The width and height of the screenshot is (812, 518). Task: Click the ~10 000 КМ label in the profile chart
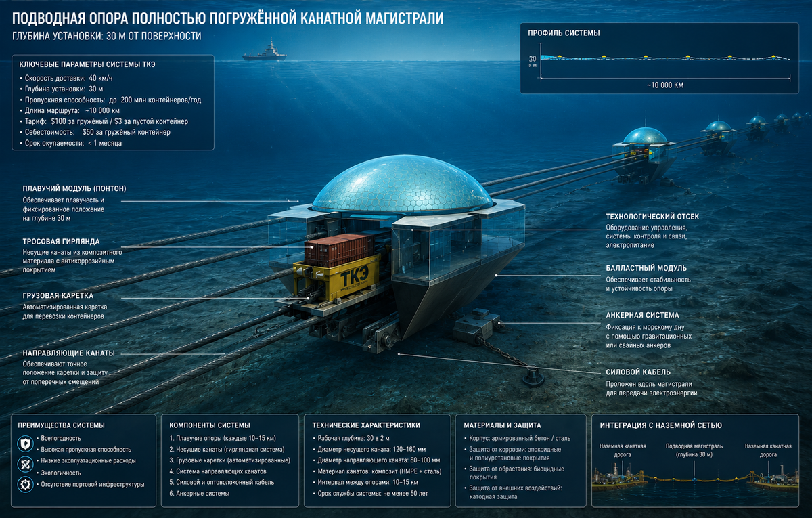(664, 86)
